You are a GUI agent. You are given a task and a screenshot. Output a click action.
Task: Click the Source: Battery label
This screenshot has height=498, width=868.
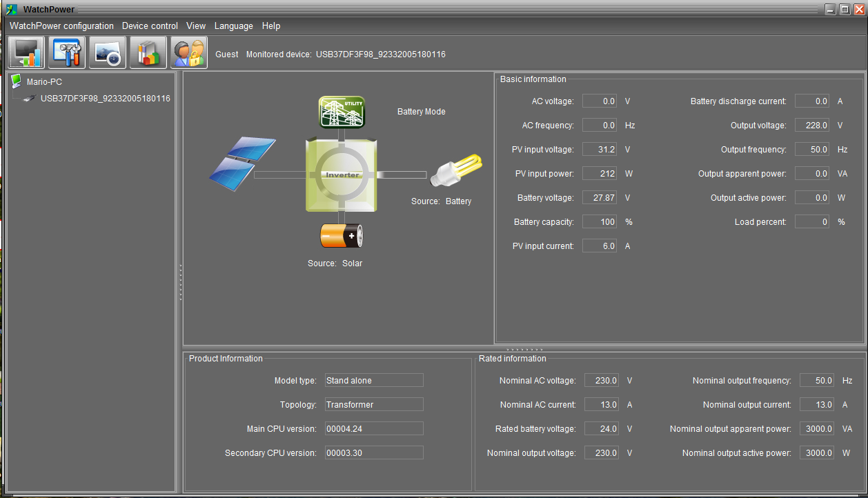(442, 201)
